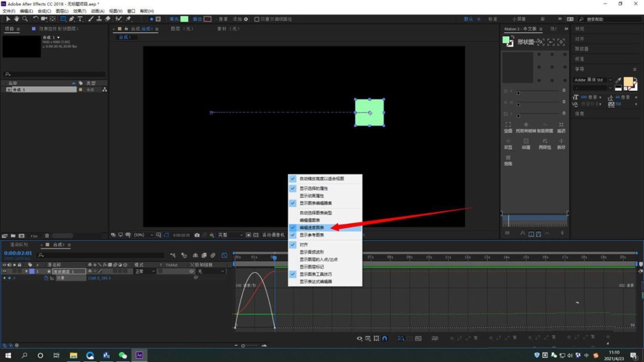Select the Type tool

coord(80,19)
